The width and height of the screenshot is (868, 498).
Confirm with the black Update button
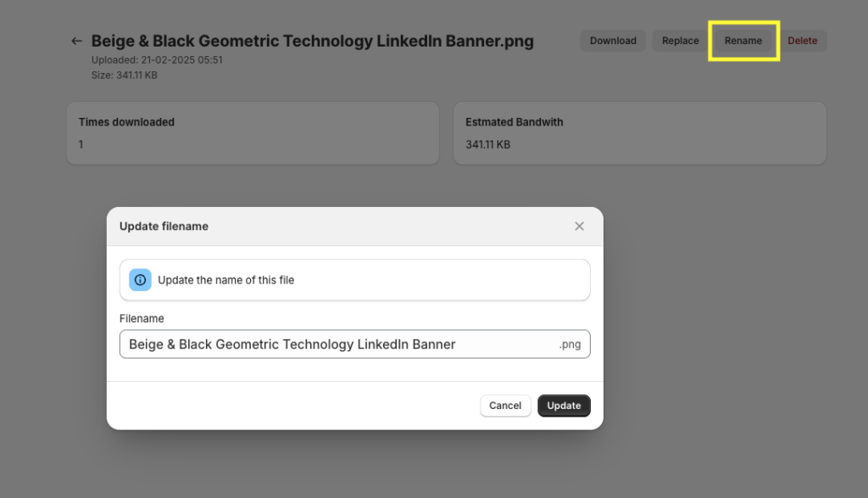564,406
